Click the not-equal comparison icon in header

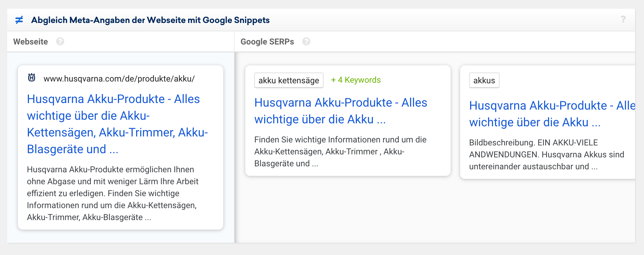tap(19, 20)
